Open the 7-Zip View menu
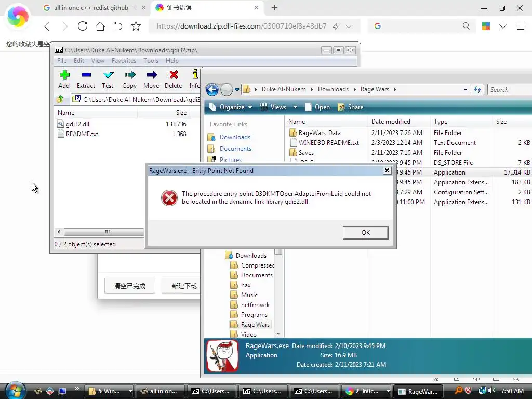532x399 pixels. click(x=98, y=61)
